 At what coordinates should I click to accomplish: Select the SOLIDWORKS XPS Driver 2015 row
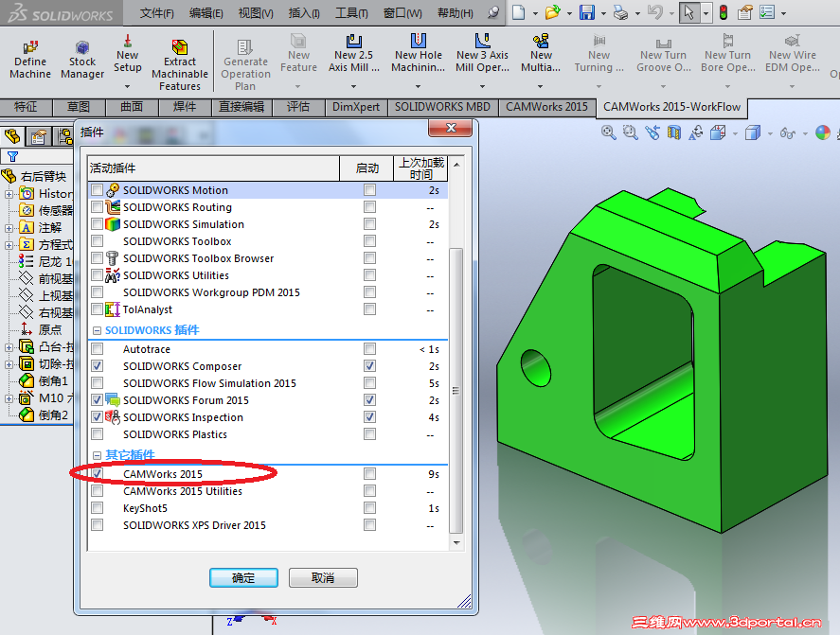click(268, 524)
